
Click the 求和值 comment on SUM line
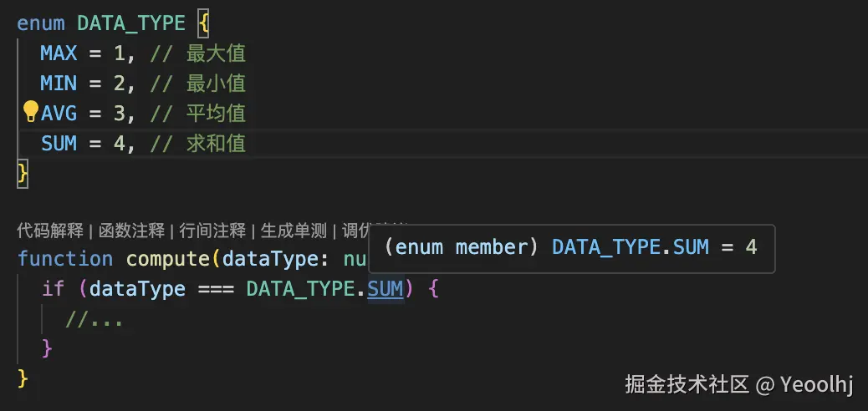point(216,144)
